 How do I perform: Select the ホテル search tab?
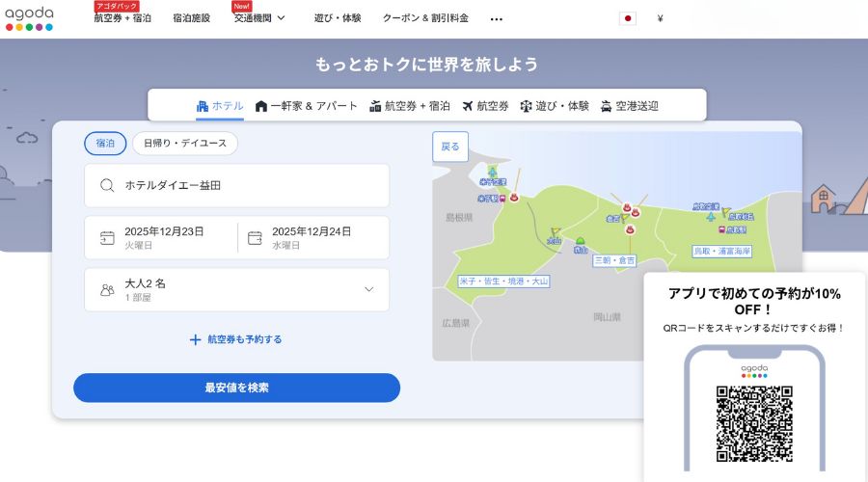coord(220,106)
